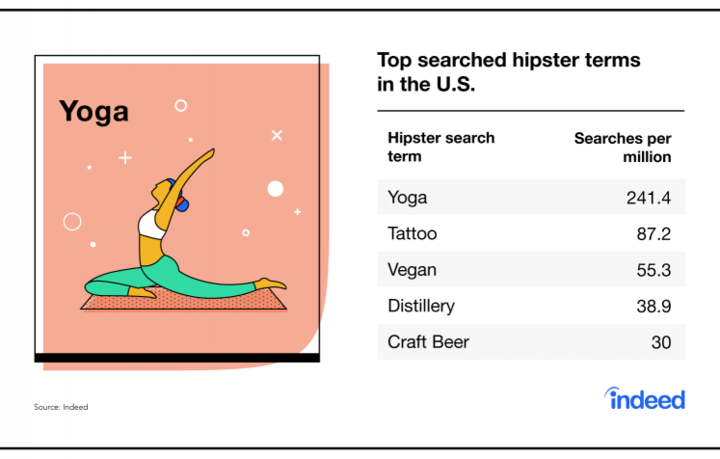This screenshot has width=720, height=459.
Task: Click the Hipster search term column header
Action: 441,147
